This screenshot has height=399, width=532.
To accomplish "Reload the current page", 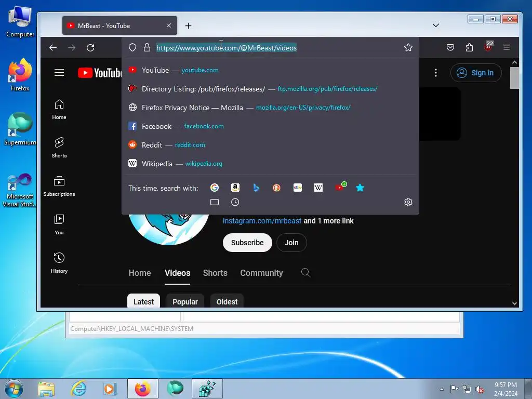I will click(x=90, y=47).
